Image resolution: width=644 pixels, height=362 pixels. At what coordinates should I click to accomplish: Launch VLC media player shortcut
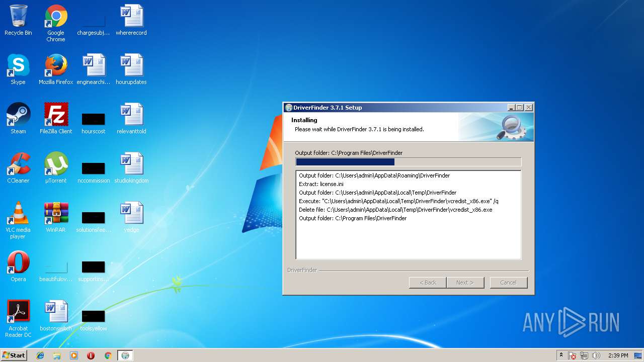[x=18, y=220]
